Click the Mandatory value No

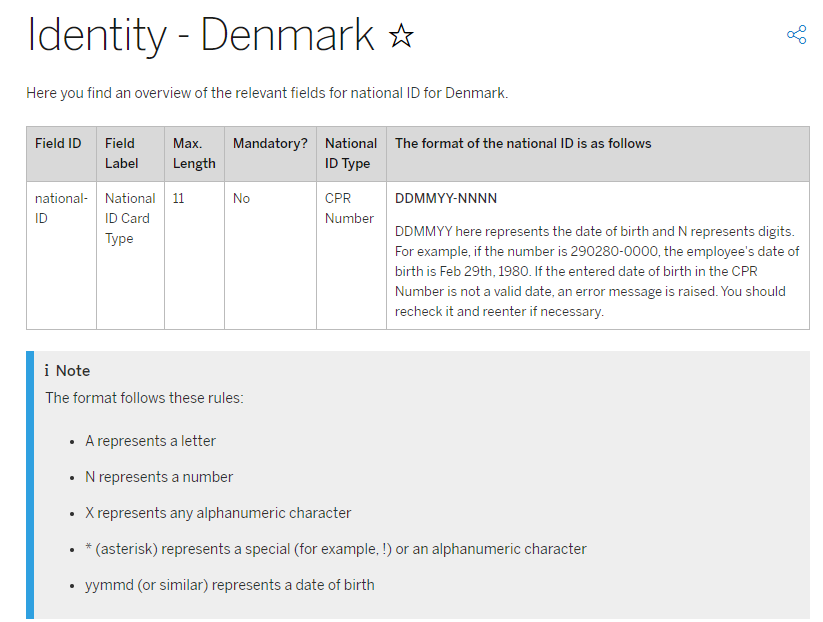[x=241, y=198]
